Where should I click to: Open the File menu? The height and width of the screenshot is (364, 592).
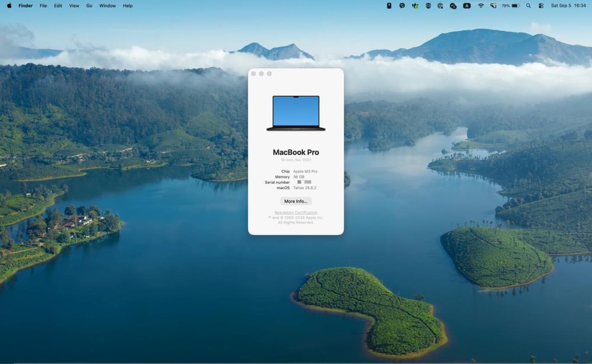(x=43, y=6)
